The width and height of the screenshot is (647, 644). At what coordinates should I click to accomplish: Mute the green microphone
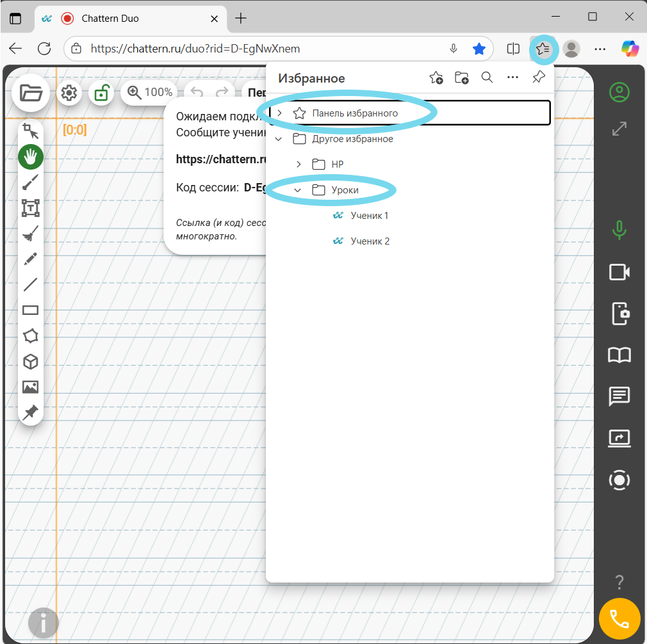(x=619, y=229)
